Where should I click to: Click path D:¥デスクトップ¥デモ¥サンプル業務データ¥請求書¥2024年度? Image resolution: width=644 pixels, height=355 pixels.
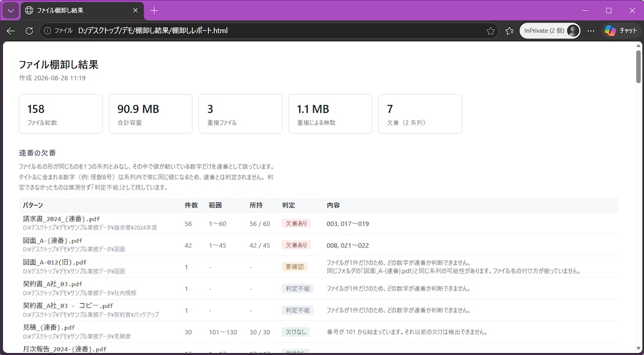(90, 228)
